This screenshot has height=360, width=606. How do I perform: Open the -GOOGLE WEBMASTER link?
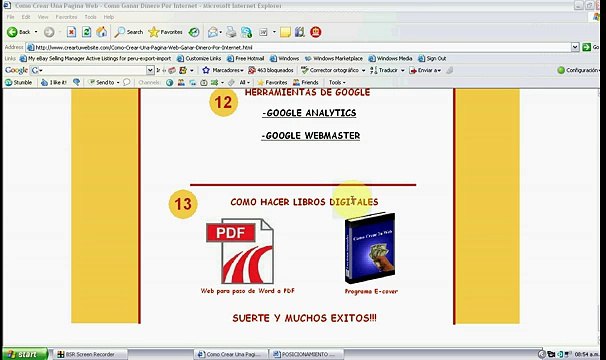coord(311,136)
